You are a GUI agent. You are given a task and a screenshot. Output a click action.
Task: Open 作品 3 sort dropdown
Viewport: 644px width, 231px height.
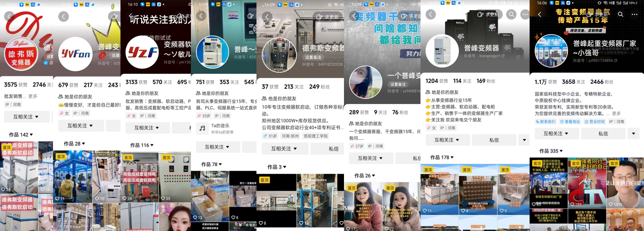click(277, 167)
